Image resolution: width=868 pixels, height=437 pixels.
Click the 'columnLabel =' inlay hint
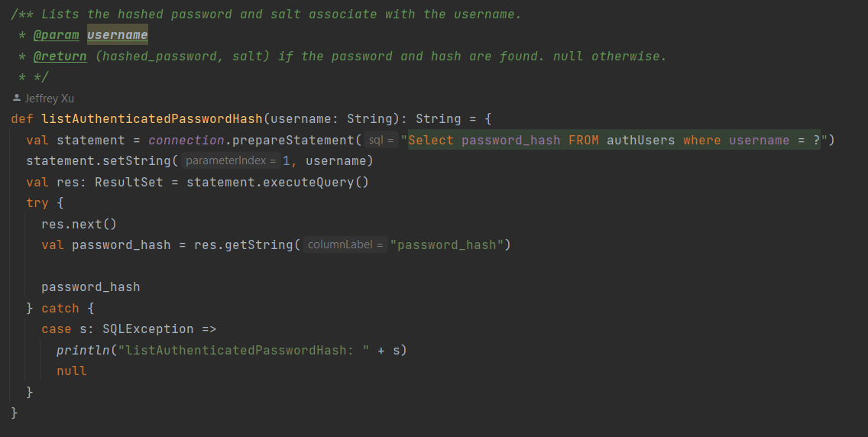[x=345, y=245]
